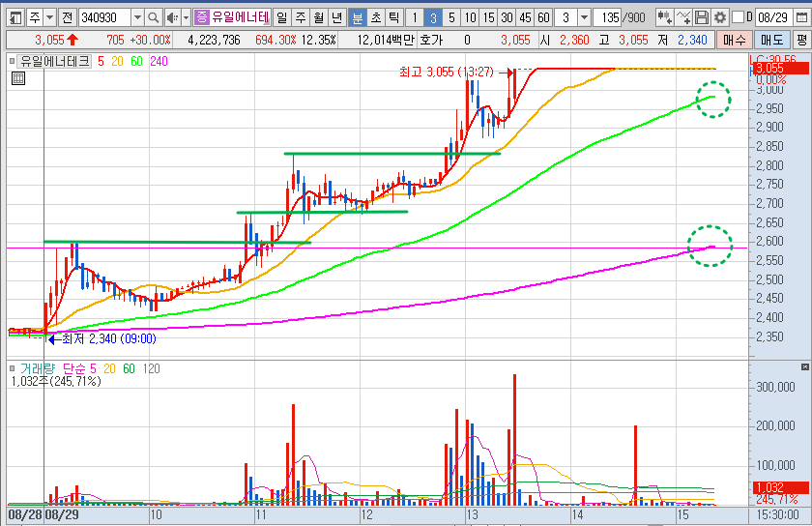Select the highlighted 3-minute interval button
812x526 pixels.
433,18
